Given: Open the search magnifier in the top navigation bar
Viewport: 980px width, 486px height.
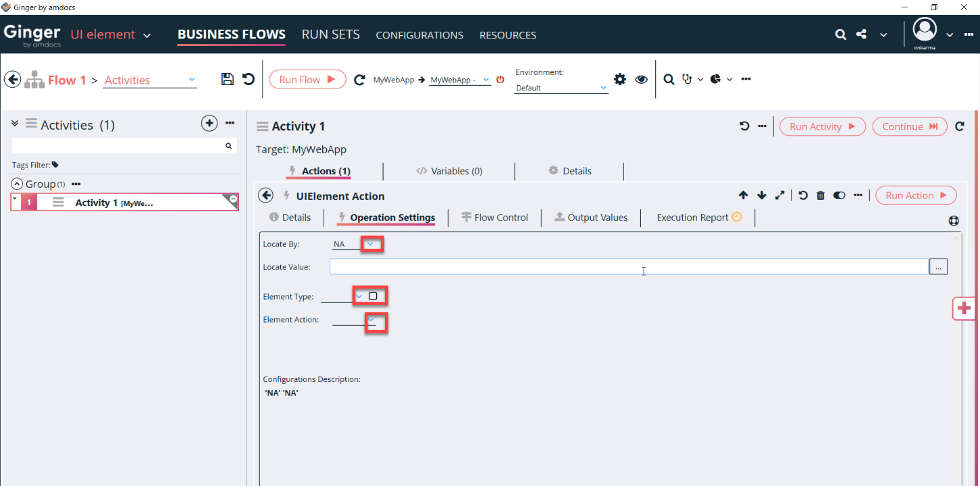Looking at the screenshot, I should click(840, 34).
